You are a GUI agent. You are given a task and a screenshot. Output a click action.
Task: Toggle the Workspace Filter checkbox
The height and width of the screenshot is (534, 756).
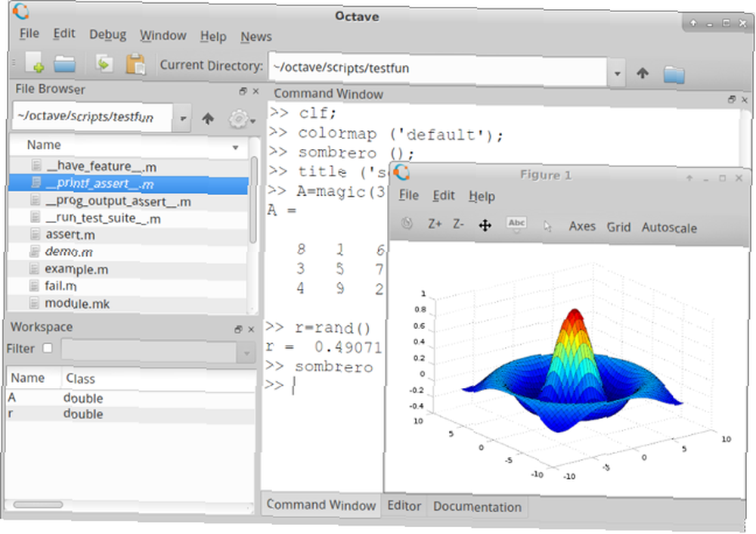[47, 348]
